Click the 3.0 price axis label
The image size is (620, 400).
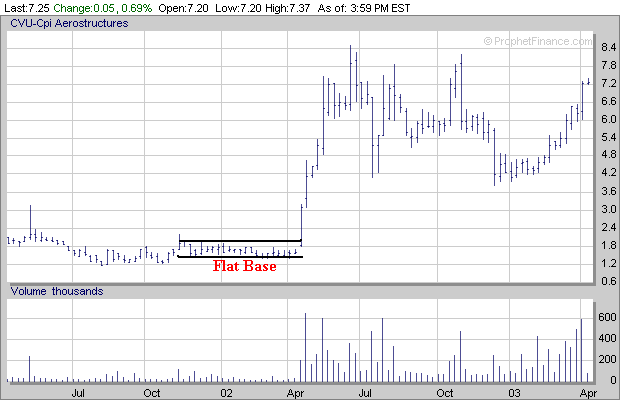tap(609, 209)
